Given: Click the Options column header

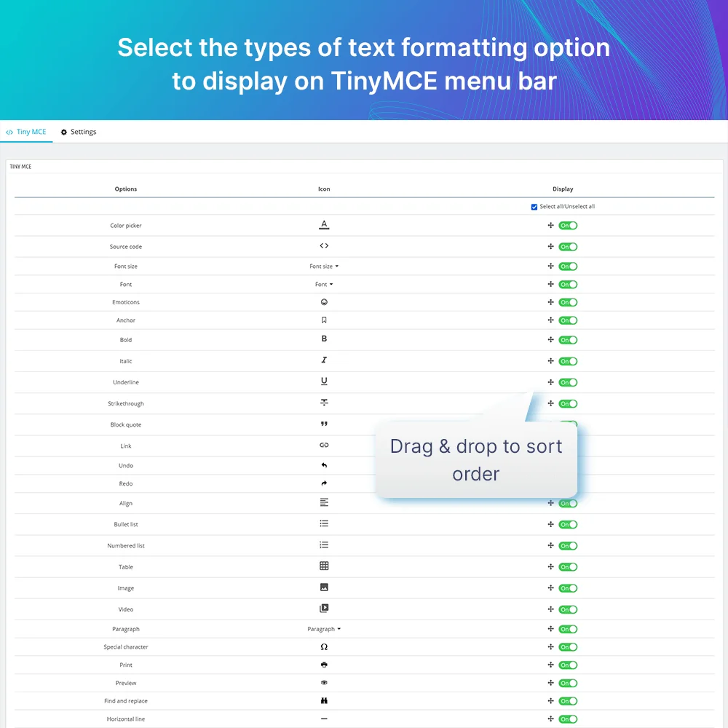Looking at the screenshot, I should [125, 189].
